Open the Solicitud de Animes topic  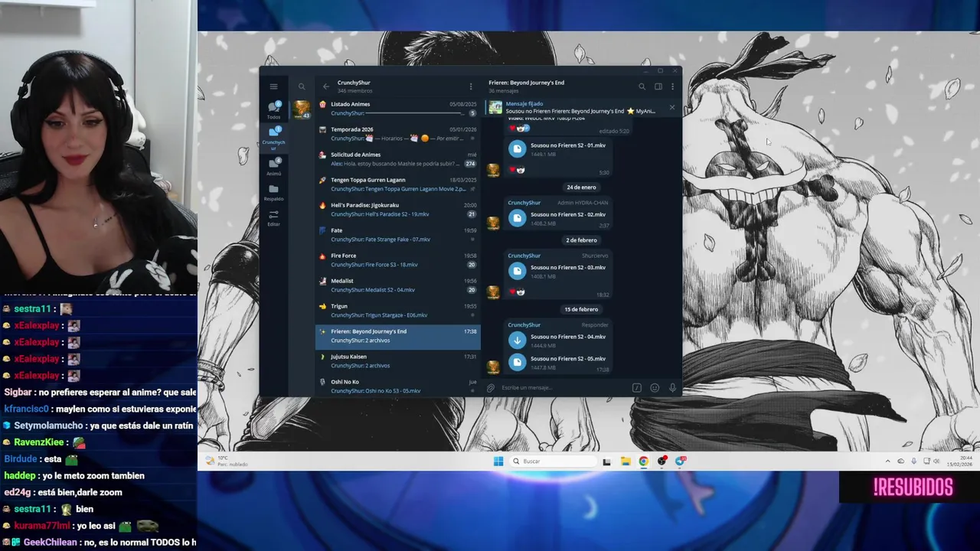(398, 159)
